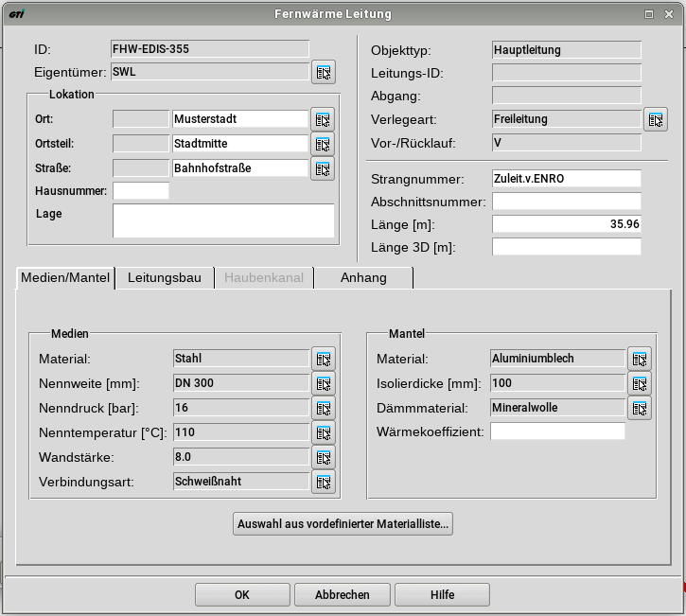Click the Medien Material field Stahl

coord(241,359)
